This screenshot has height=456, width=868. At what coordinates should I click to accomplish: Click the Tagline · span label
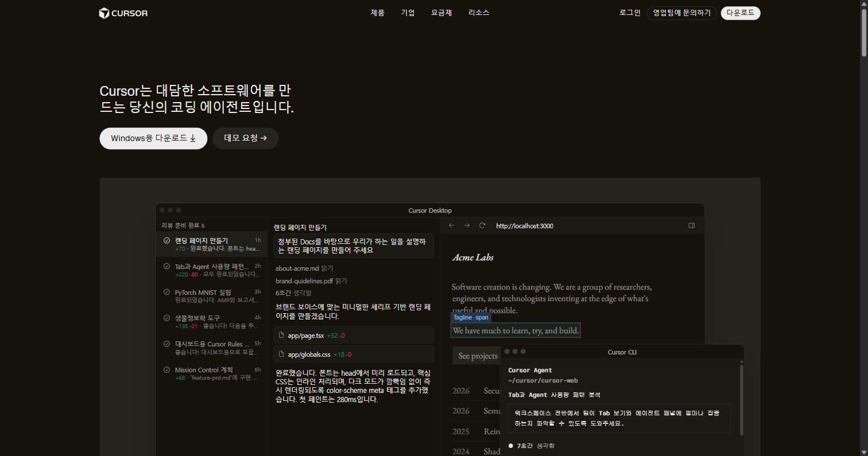tap(471, 317)
